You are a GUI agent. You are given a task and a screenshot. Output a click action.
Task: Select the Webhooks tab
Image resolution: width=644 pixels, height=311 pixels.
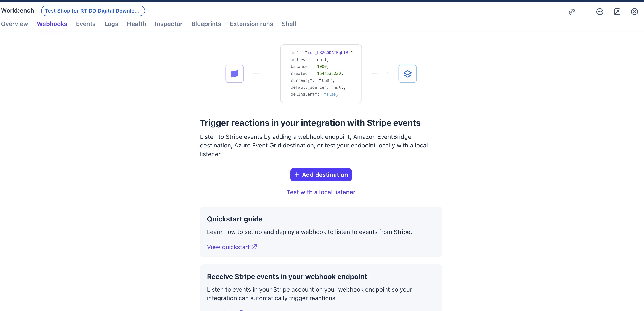[x=52, y=24]
